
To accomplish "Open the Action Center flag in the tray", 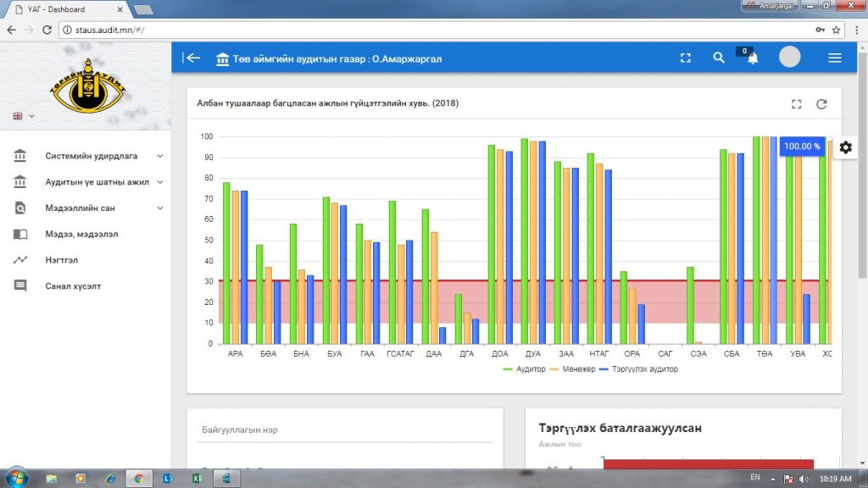I will 789,480.
